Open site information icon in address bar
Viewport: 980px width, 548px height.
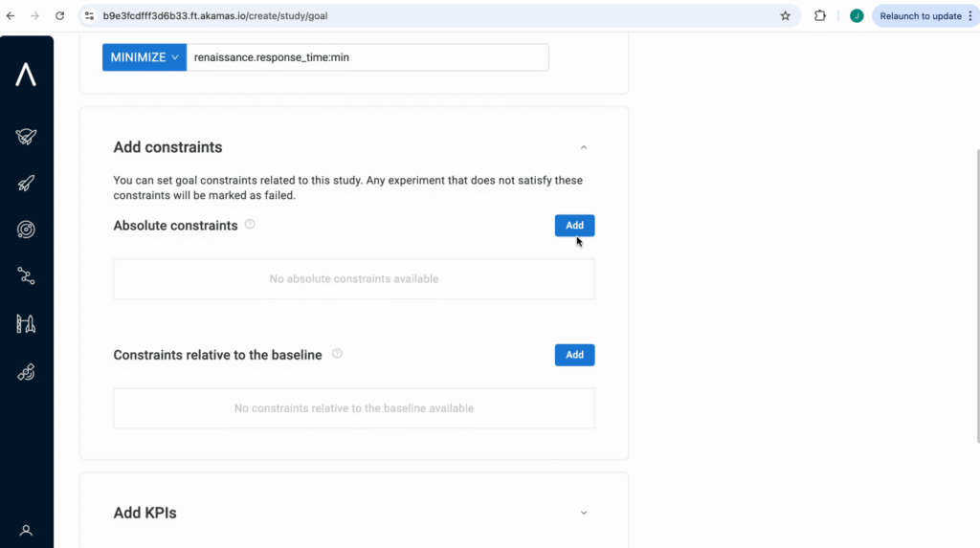[89, 15]
